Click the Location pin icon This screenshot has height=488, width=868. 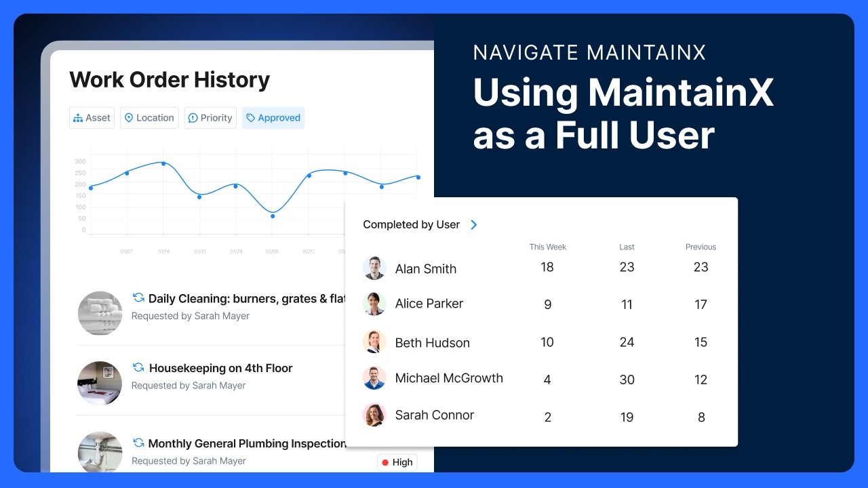129,118
